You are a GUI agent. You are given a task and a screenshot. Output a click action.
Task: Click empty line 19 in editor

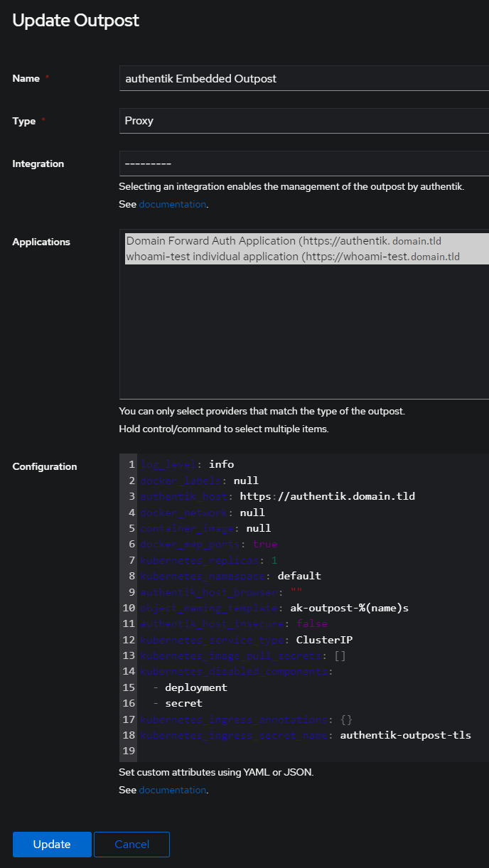coord(313,751)
